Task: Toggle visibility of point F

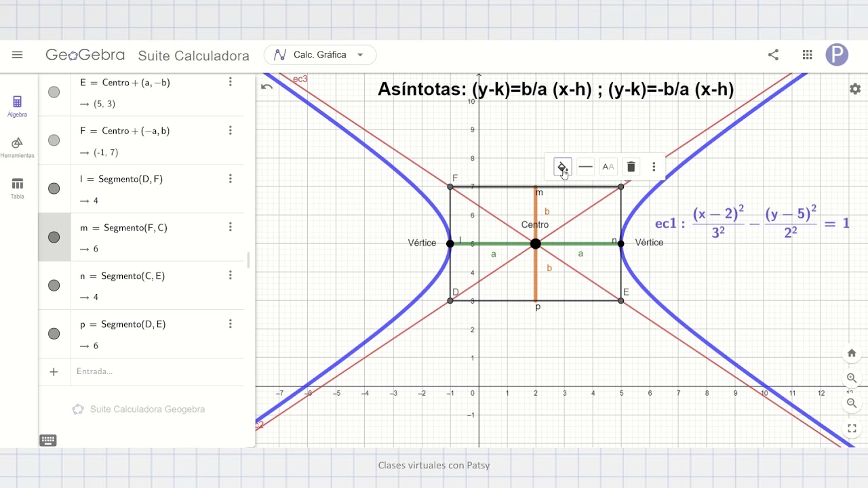Action: (54, 140)
